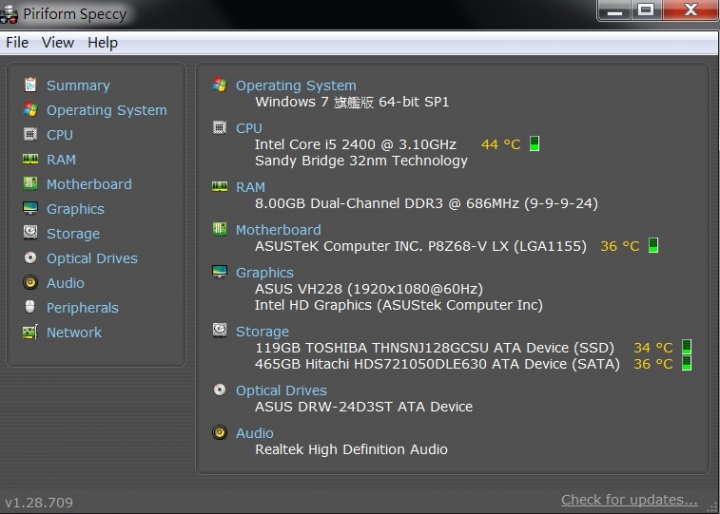Click the CPU chip icon in summary panel

click(x=219, y=127)
